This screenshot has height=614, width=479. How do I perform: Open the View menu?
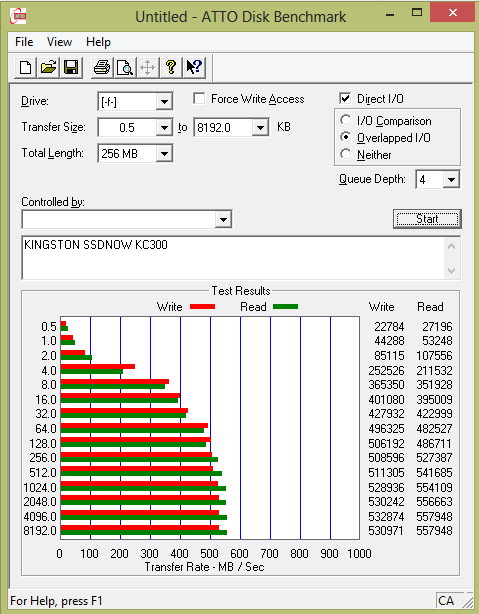[59, 42]
